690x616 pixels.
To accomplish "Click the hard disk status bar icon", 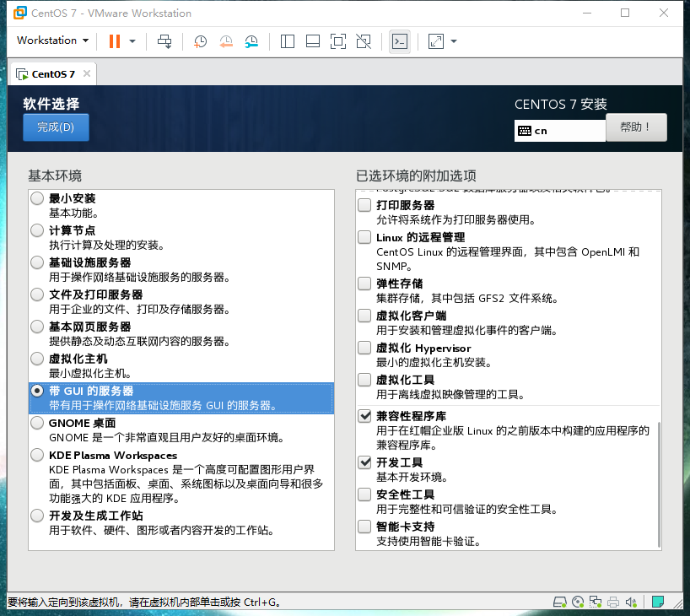I will (560, 602).
